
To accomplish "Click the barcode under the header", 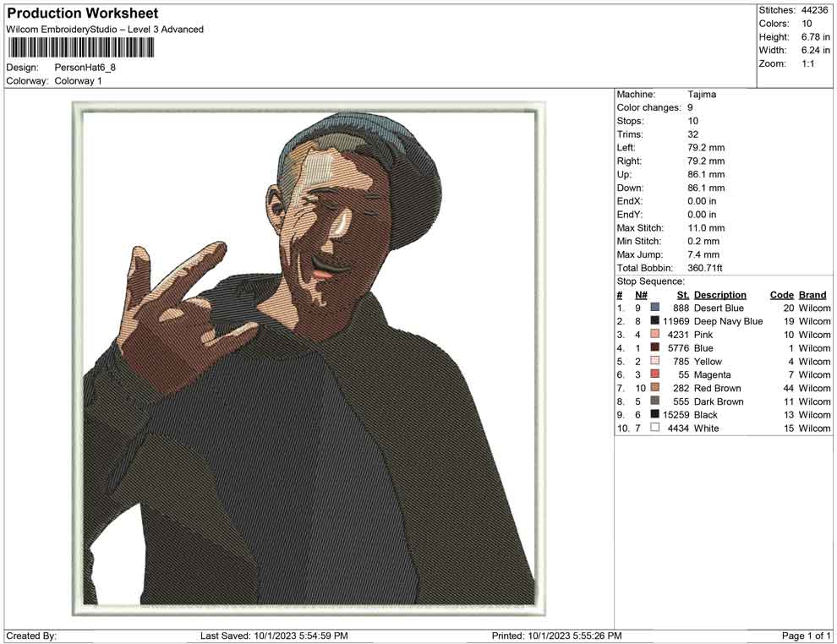I will 80,48.
